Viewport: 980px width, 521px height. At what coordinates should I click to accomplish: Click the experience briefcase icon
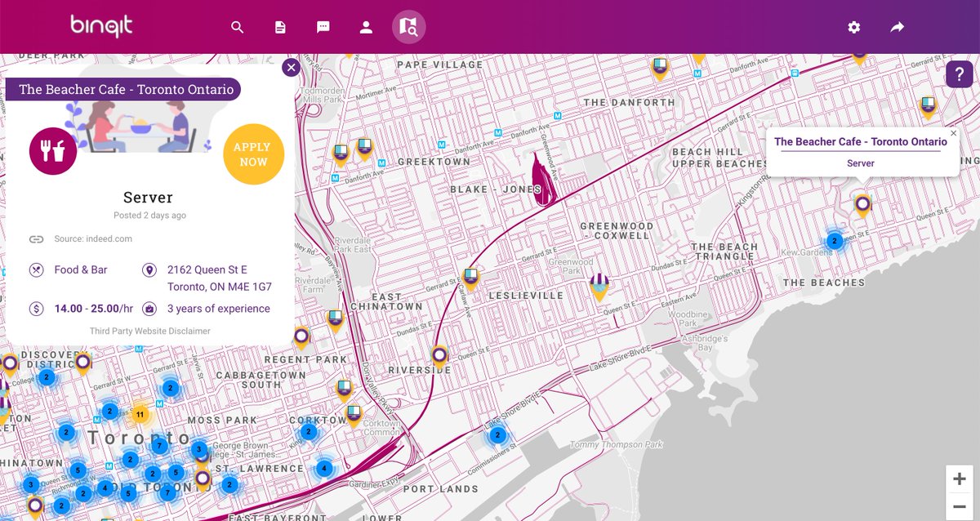click(149, 309)
